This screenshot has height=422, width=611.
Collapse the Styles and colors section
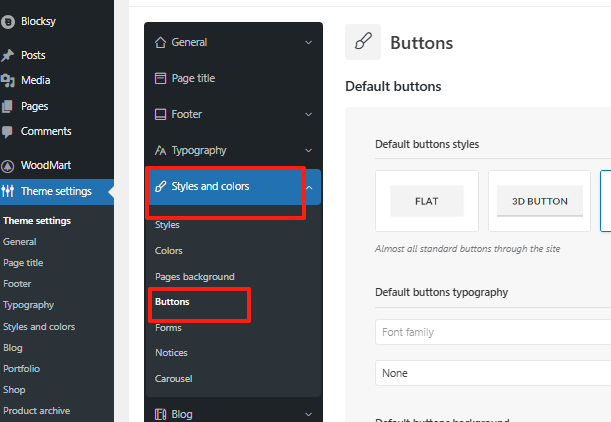point(308,186)
